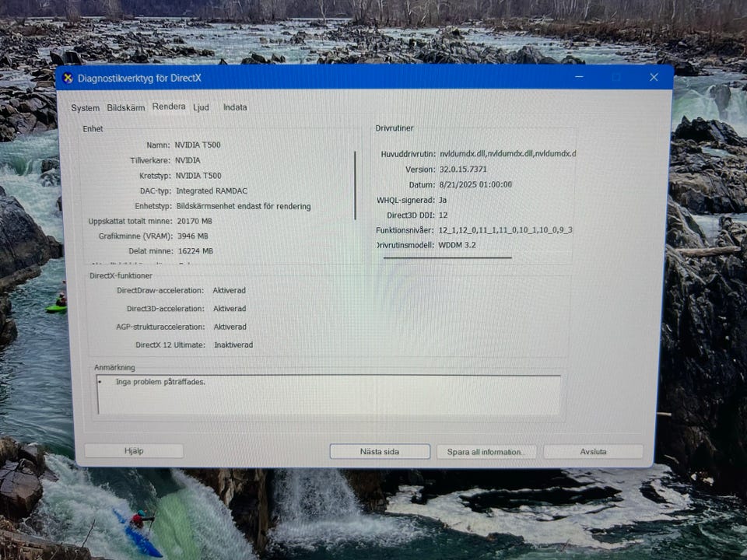The width and height of the screenshot is (747, 560).
Task: Click the shared memory value "16224 MB"
Action: tap(196, 251)
